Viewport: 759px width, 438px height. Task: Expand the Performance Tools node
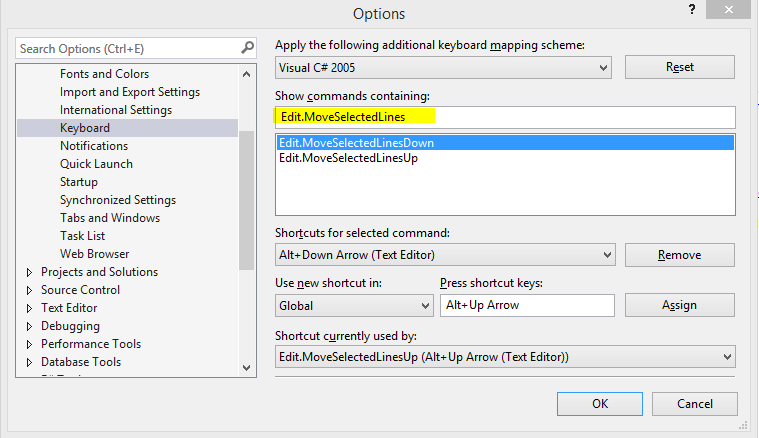click(29, 344)
